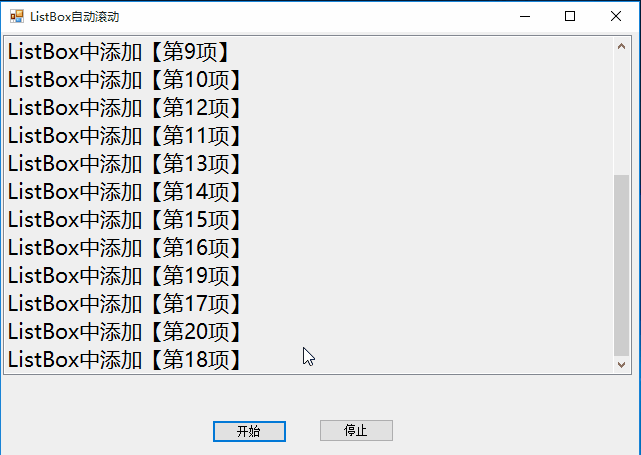
Task: Select list item 第17项
Action: click(309, 304)
